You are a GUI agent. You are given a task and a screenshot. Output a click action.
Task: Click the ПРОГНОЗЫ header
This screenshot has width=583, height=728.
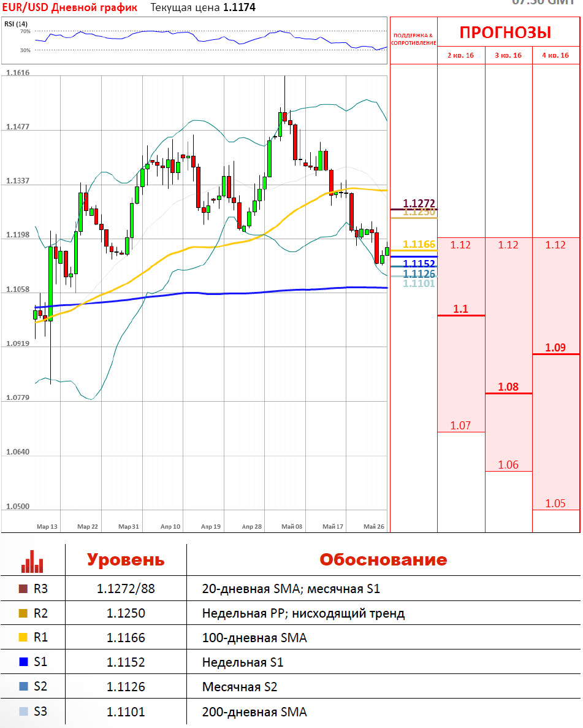[x=506, y=33]
